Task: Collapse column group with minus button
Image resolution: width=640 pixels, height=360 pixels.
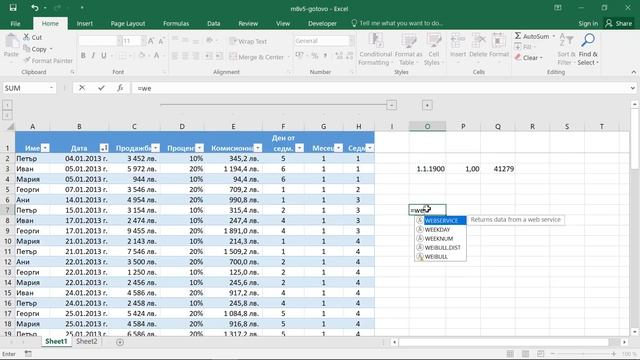Action: tap(391, 105)
